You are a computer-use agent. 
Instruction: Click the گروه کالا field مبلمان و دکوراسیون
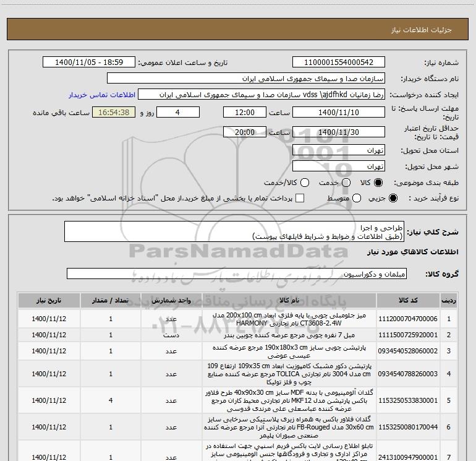236,274
